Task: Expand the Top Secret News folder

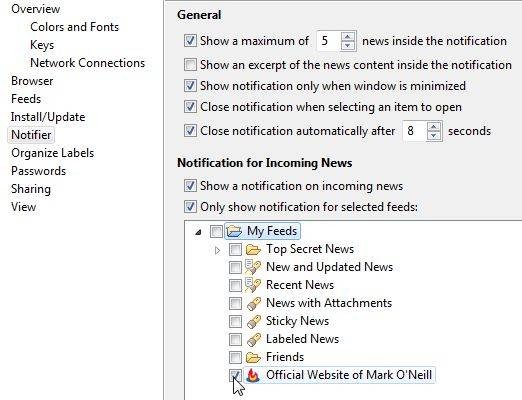Action: click(217, 250)
